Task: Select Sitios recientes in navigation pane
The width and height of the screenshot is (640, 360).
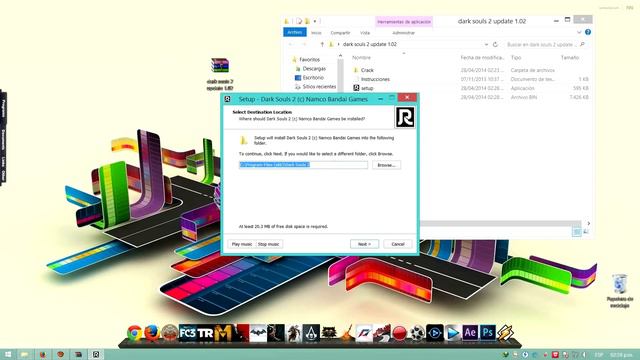Action: [x=319, y=87]
